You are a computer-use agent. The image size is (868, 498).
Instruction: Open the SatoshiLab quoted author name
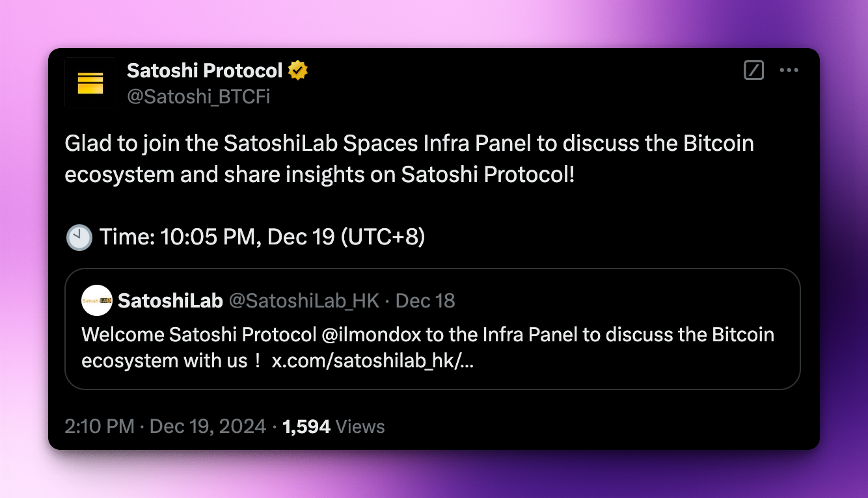click(x=170, y=300)
